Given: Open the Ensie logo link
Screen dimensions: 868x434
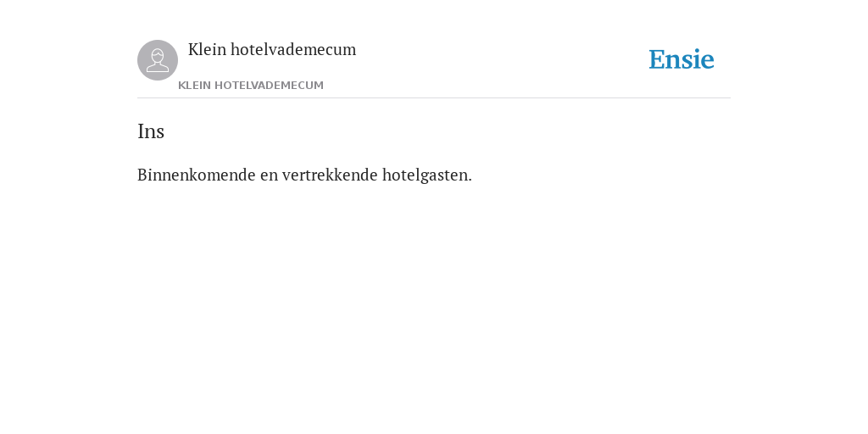Looking at the screenshot, I should pyautogui.click(x=682, y=59).
